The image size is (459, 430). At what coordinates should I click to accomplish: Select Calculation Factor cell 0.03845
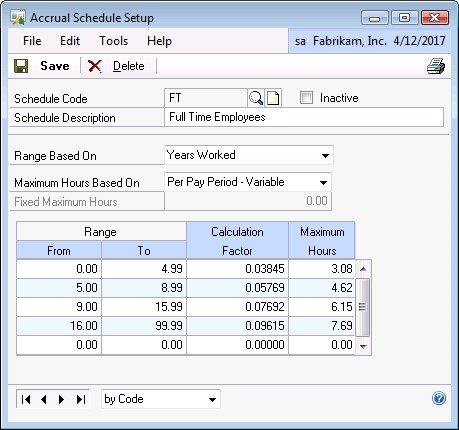point(238,269)
